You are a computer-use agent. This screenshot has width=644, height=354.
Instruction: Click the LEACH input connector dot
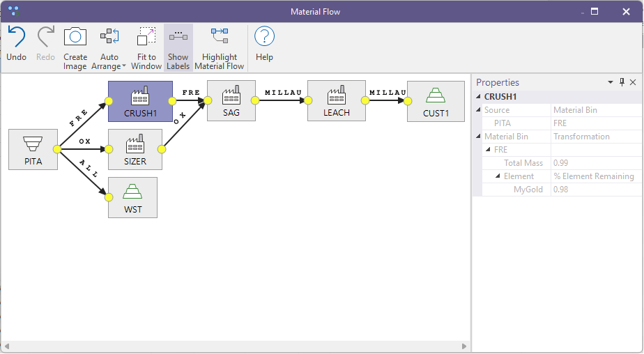point(308,100)
